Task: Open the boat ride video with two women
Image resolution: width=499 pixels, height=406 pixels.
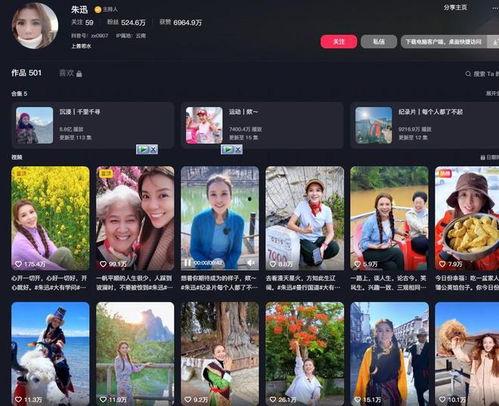Action: 389,218
